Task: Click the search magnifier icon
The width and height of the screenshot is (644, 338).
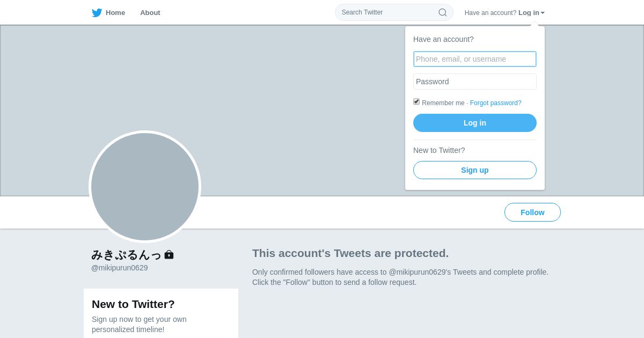Action: click(x=443, y=12)
